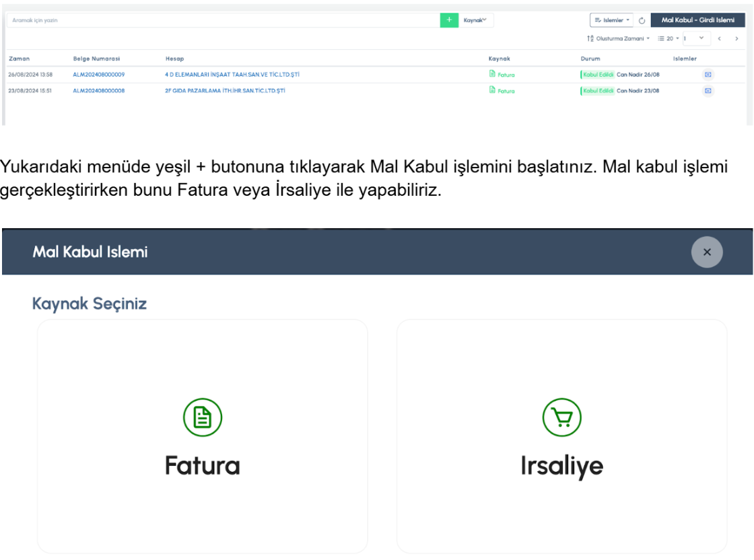This screenshot has height=560, width=754.
Task: Select the Irsaliye cart icon in Kaynak Seçiniz
Action: click(x=561, y=417)
